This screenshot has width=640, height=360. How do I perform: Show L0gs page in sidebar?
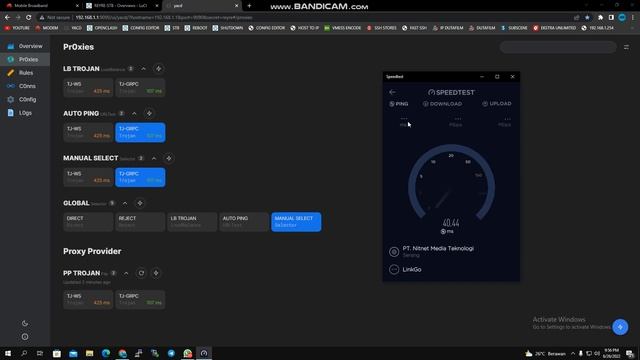tap(25, 113)
